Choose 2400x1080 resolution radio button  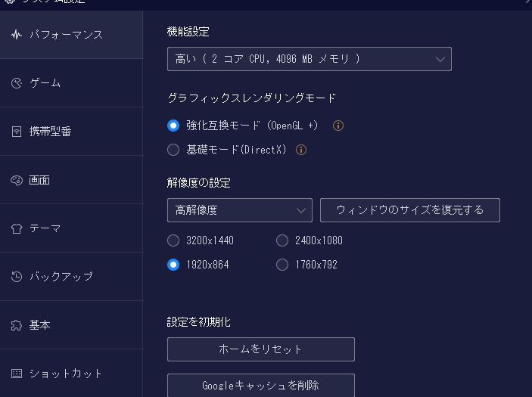click(x=282, y=240)
